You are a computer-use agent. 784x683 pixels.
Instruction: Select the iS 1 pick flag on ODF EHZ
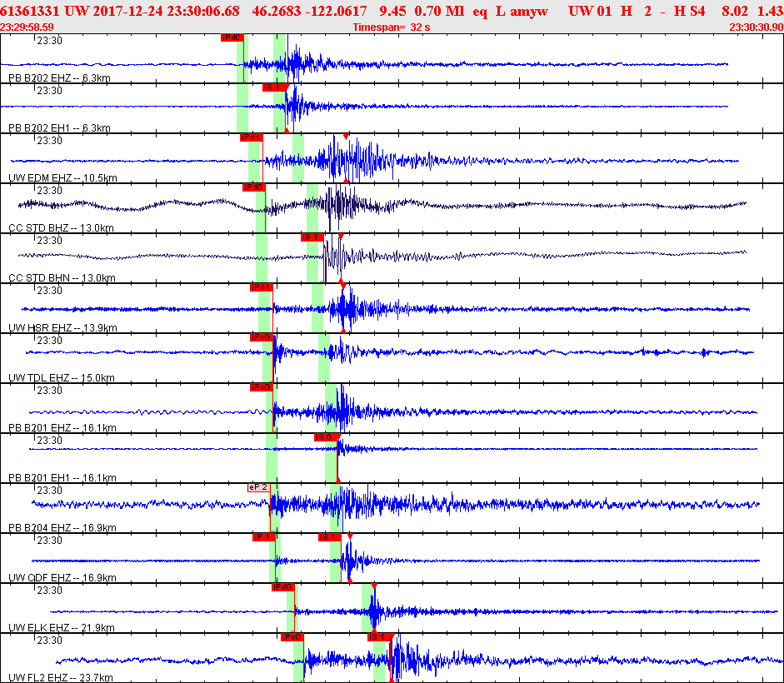point(329,537)
